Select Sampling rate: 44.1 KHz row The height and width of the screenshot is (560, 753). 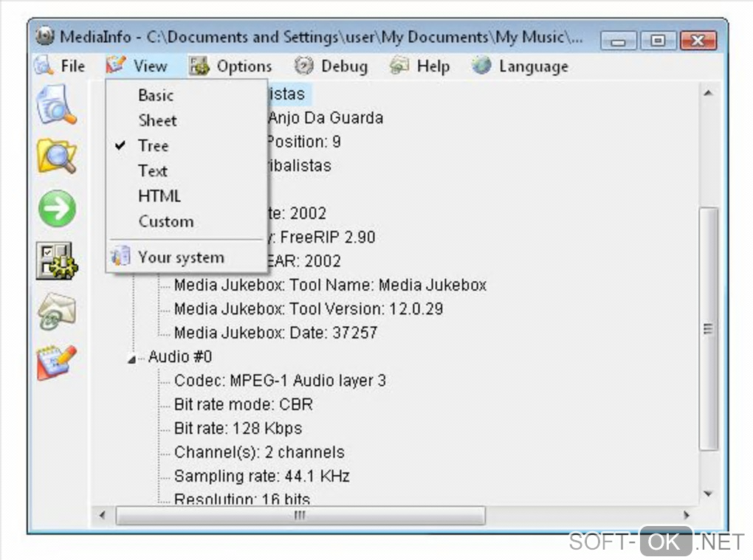(x=262, y=476)
